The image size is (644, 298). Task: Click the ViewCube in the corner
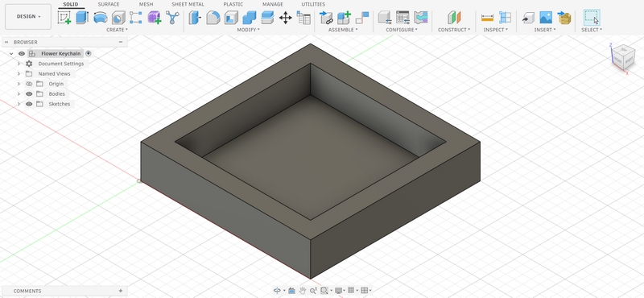tap(623, 58)
